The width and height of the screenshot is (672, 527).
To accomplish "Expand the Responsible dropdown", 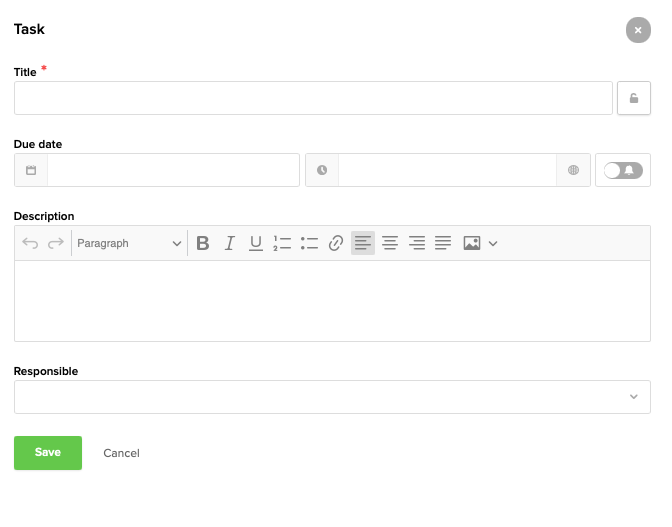I will coord(332,397).
